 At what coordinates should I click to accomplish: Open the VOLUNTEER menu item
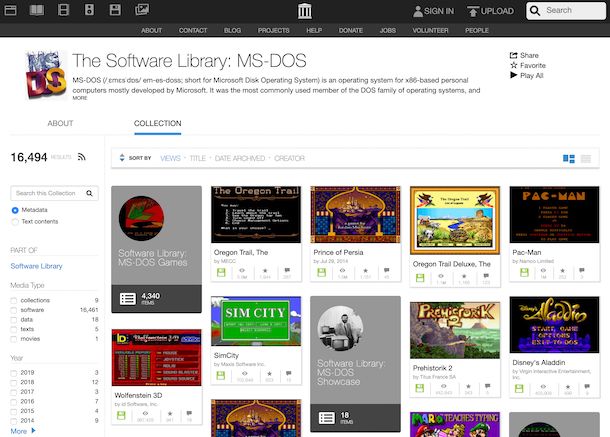[430, 30]
